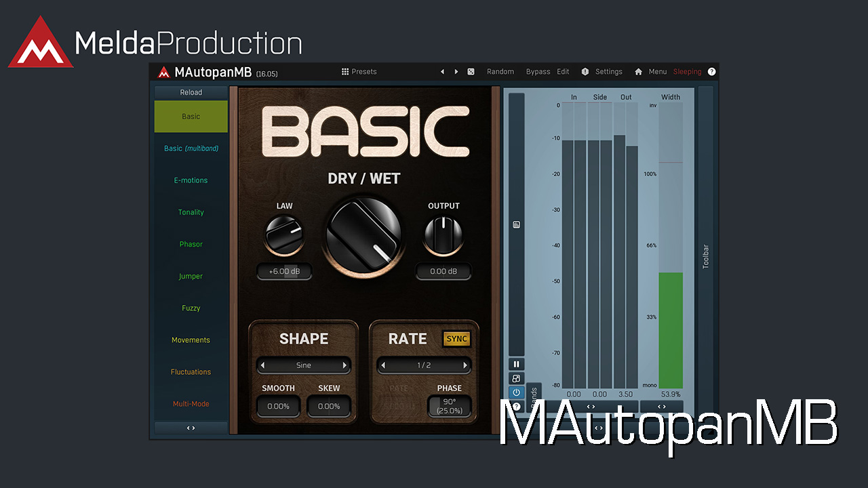Switch to the Multi-Mode tab
Screen dimensions: 868x488
[191, 404]
